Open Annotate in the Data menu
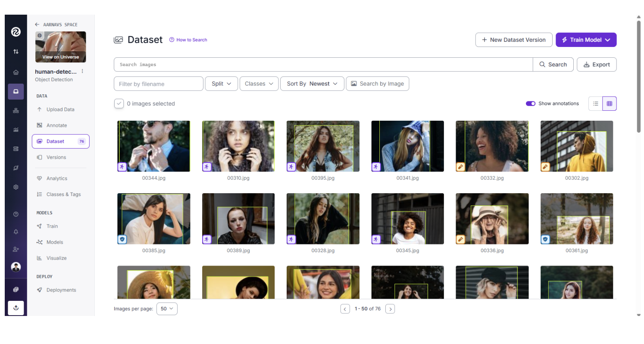Viewport: 644px width, 344px height. click(x=56, y=125)
